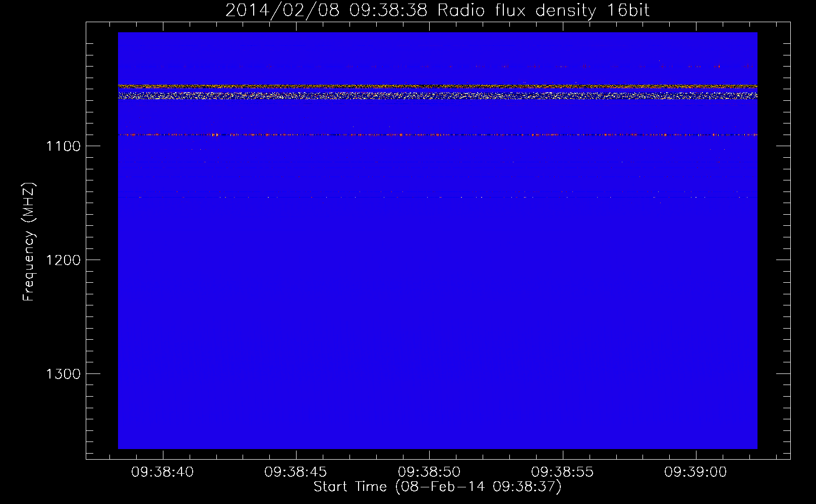The height and width of the screenshot is (504, 816).
Task: Click the 09:38:50 time tick label
Action: [429, 472]
